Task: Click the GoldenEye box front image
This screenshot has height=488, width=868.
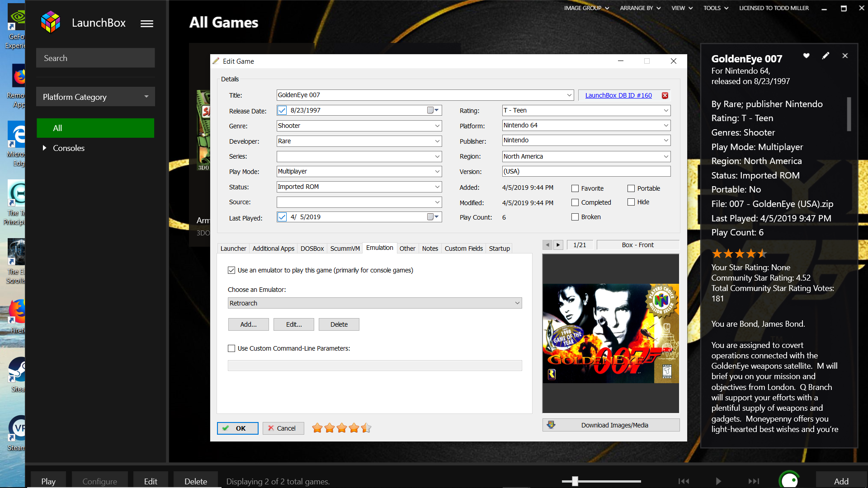Action: click(611, 333)
